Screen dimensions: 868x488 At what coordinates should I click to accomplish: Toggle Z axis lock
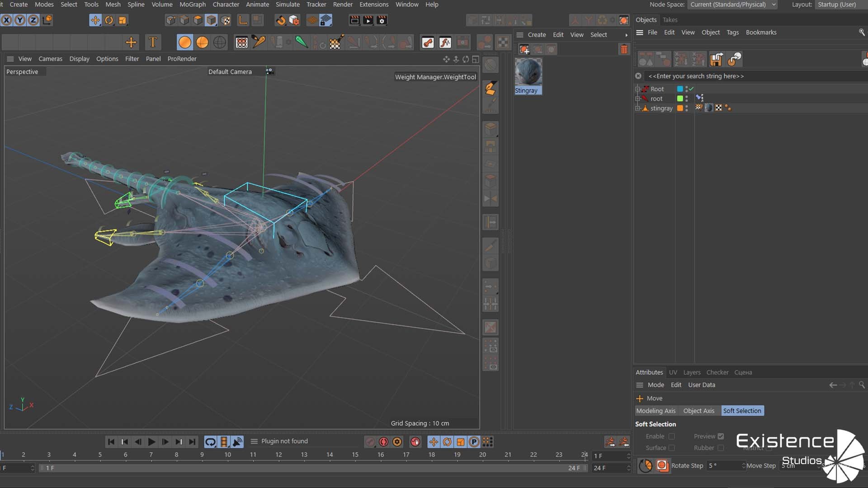[x=33, y=20]
